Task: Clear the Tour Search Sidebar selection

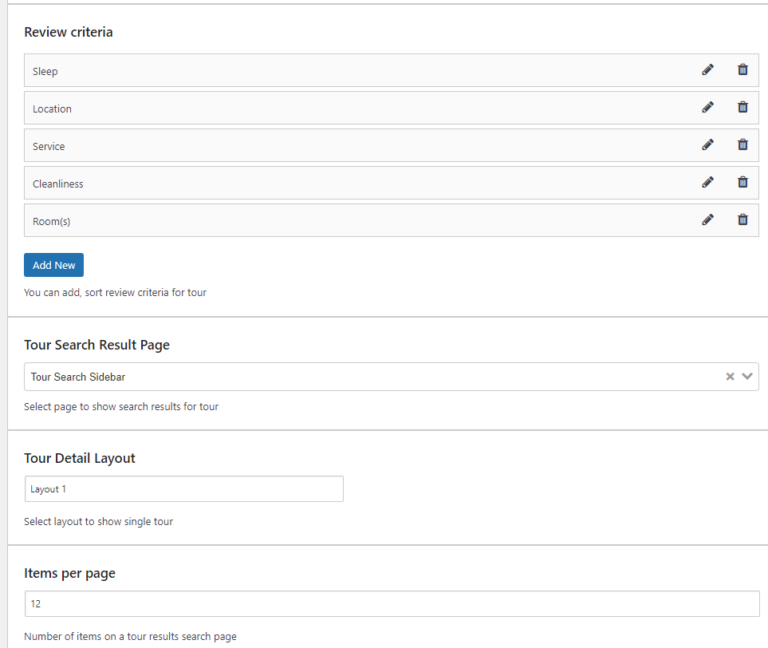Action: [x=730, y=376]
